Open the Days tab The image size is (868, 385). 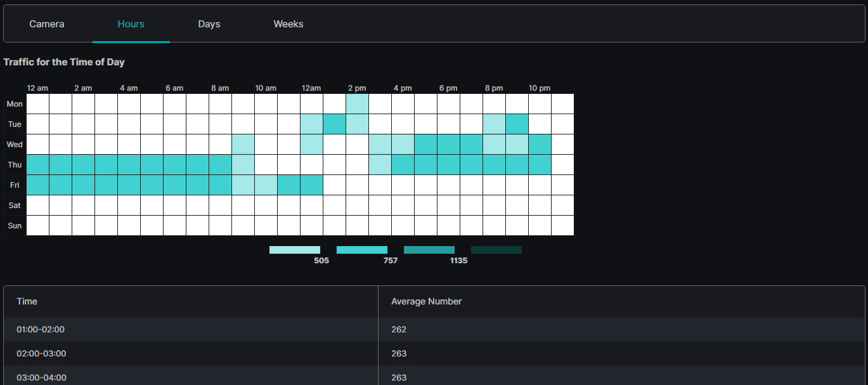point(209,24)
